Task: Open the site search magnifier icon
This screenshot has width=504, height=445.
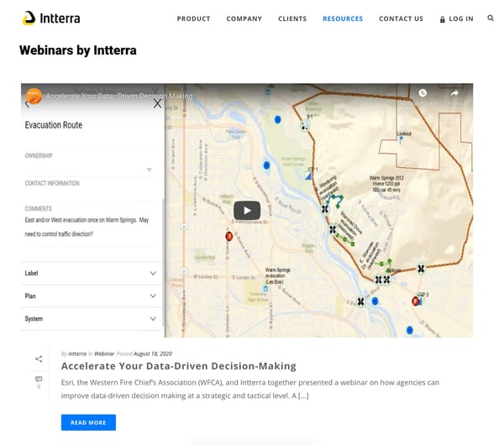Action: coord(491,18)
